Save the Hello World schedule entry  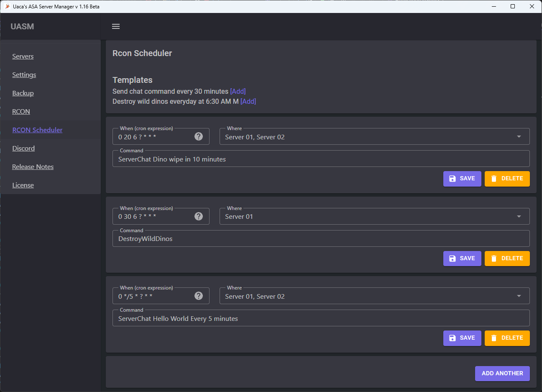462,338
